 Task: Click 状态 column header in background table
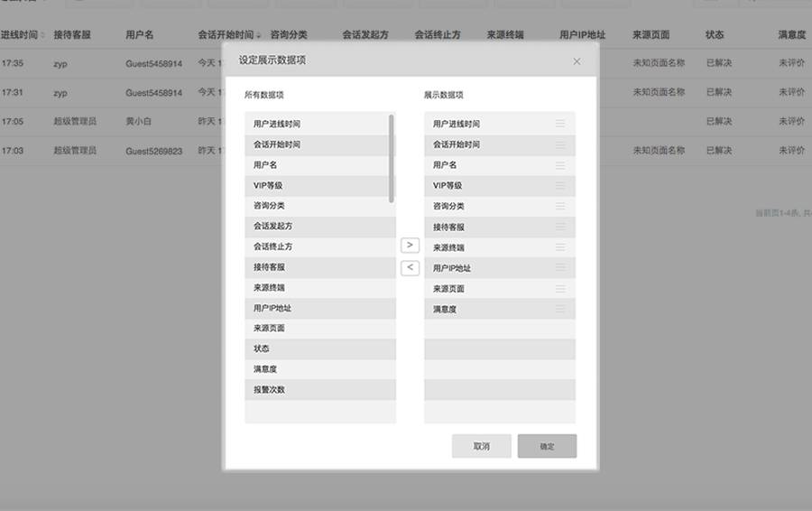(x=715, y=34)
